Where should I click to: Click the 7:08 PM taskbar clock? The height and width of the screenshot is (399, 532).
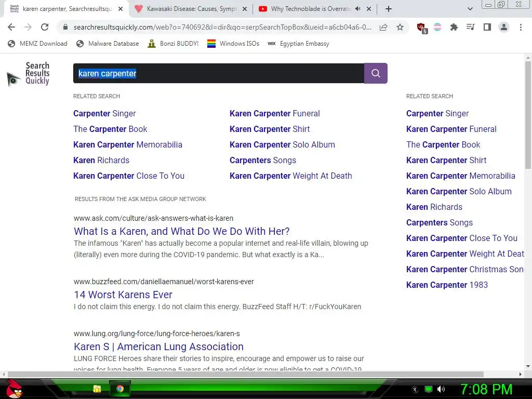486,389
